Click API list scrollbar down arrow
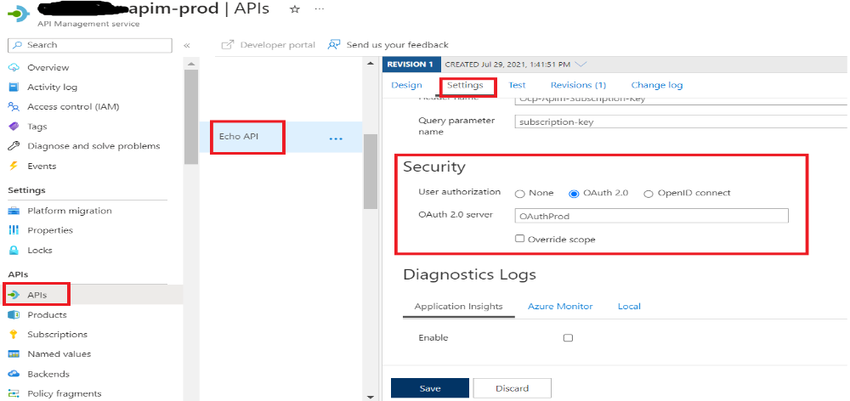Image resolution: width=850 pixels, height=401 pixels. (x=370, y=396)
